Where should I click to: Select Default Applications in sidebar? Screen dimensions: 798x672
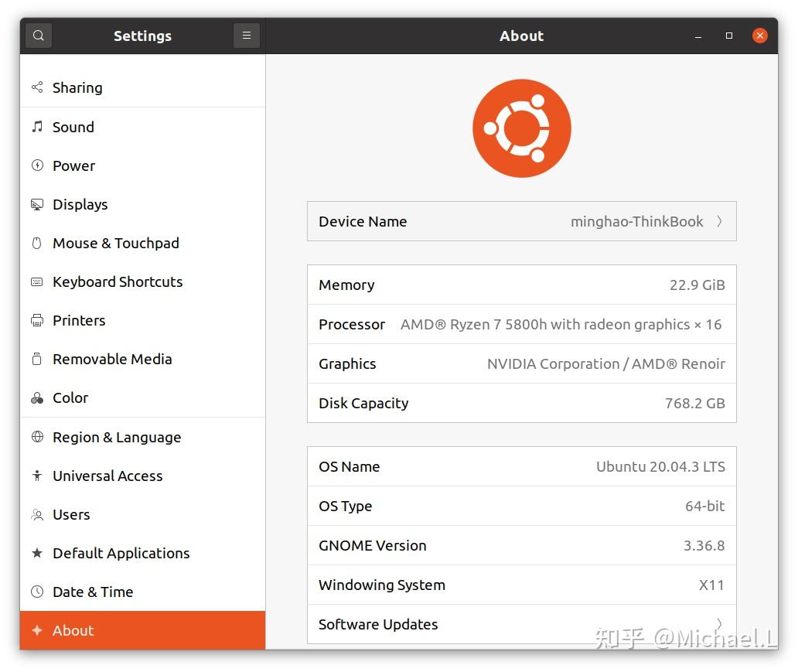point(121,553)
